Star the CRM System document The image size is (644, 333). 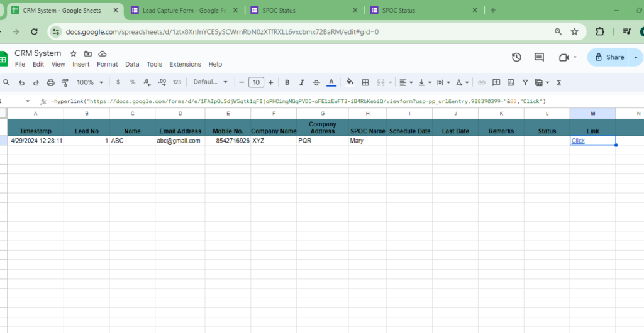pos(74,54)
